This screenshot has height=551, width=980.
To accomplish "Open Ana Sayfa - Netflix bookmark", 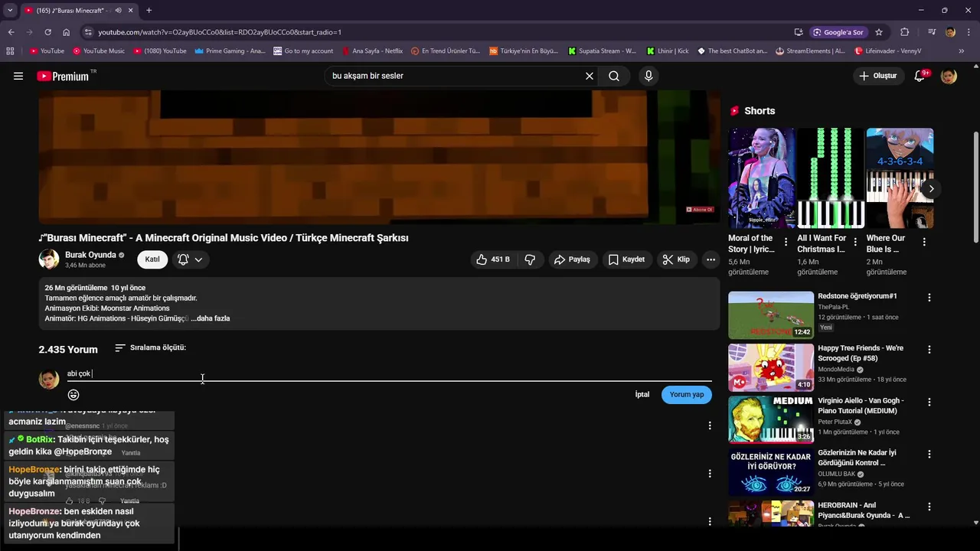I will tap(372, 51).
